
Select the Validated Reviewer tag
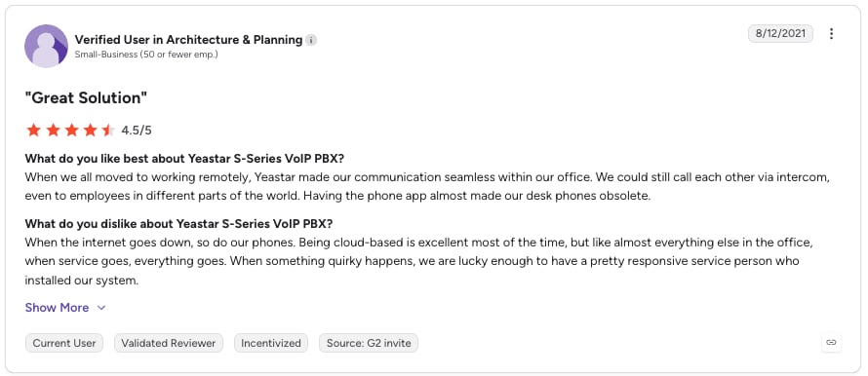(x=169, y=343)
